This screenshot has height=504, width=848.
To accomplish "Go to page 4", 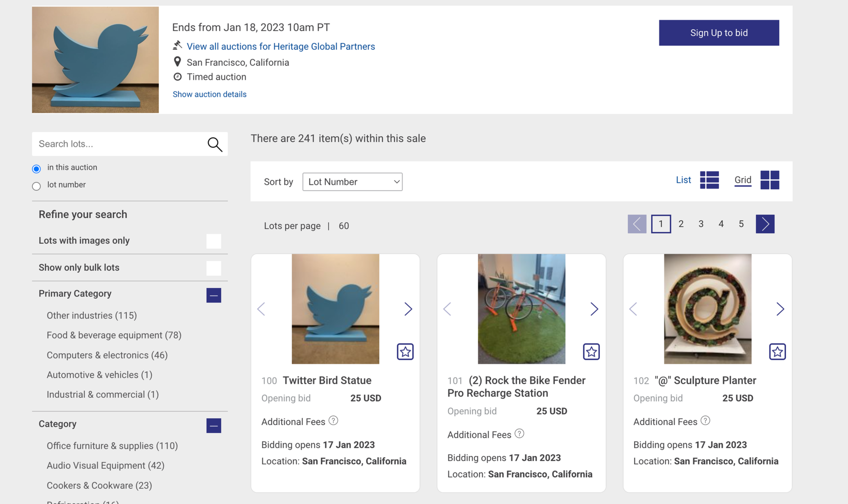I will tap(721, 224).
